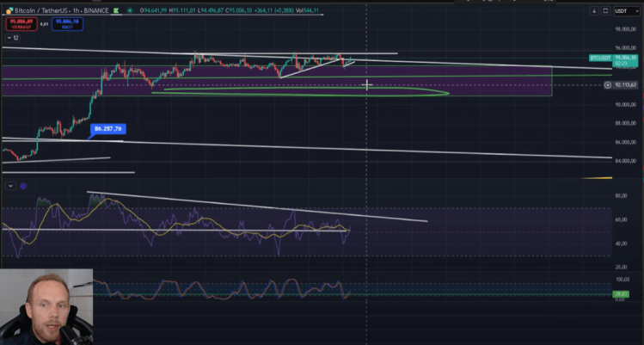Click the download arrow icon beside USDT
This screenshot has width=644, height=345.
click(594, 12)
